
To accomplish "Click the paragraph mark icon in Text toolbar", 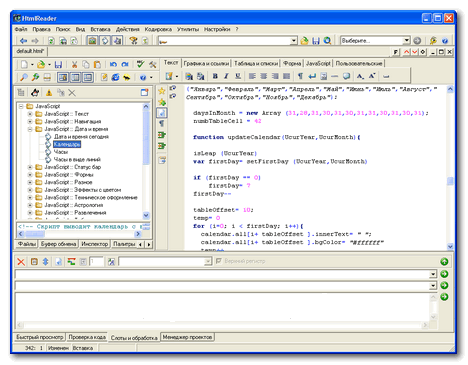I will tap(300, 76).
